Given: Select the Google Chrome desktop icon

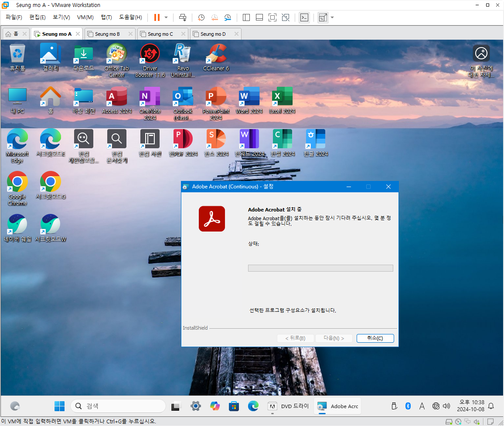Looking at the screenshot, I should (x=17, y=189).
